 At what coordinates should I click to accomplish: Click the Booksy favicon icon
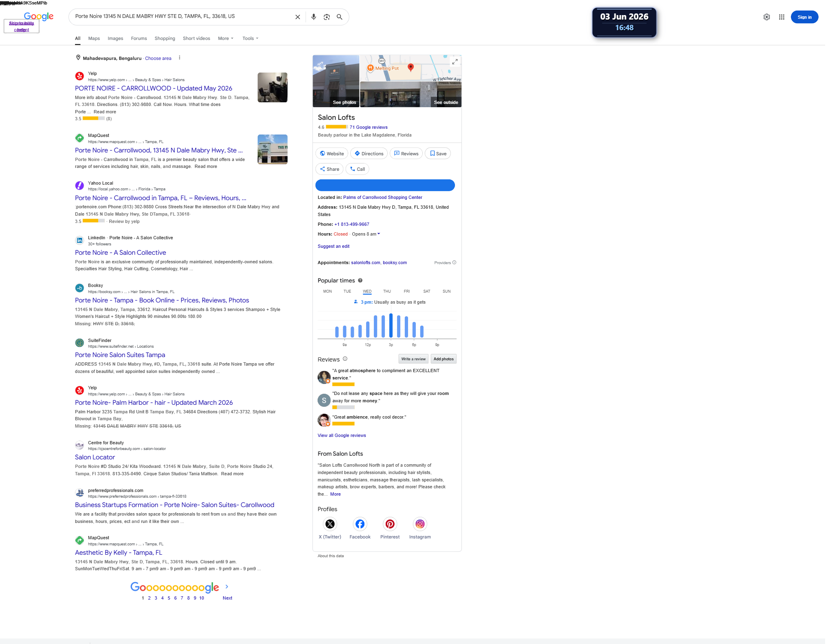pos(79,288)
